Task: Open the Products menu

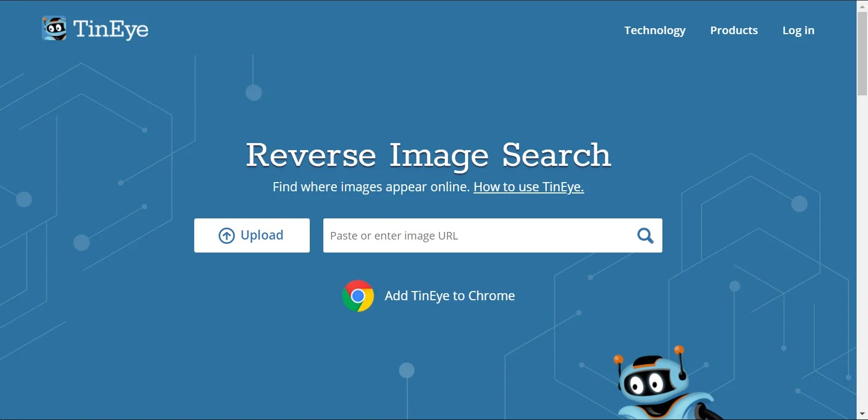Action: 734,30
